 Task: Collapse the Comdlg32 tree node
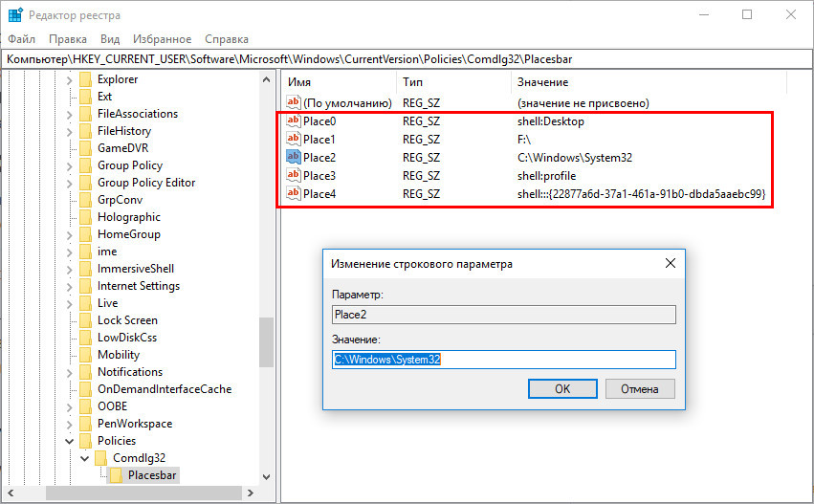click(x=84, y=458)
